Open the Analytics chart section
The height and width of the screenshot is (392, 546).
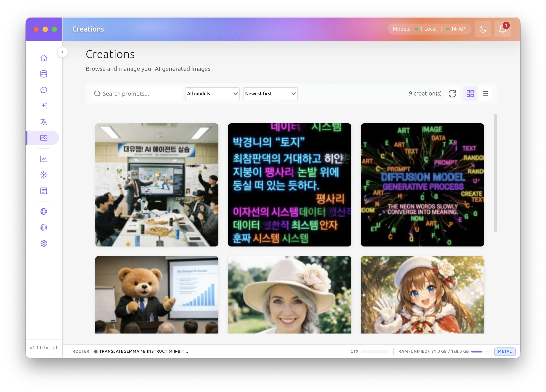[x=44, y=159]
